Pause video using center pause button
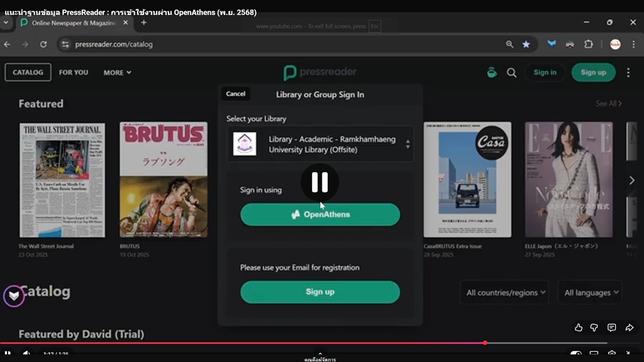 pos(319,182)
